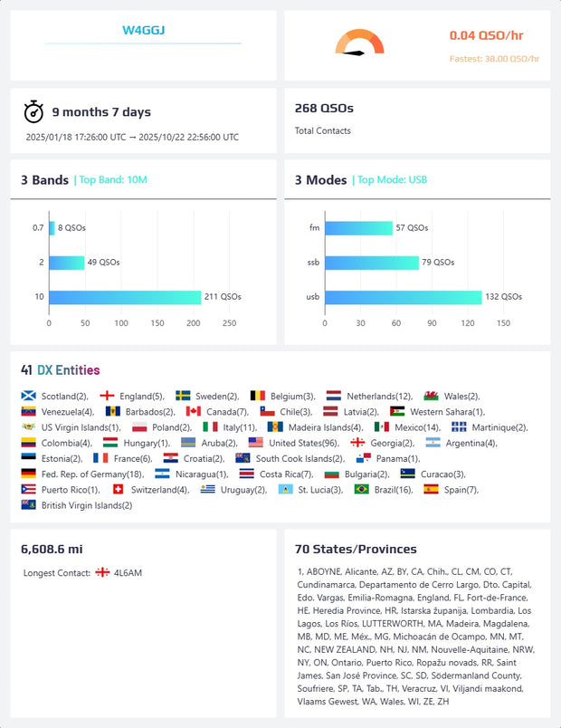Click the Brazil flag icon
561x728 pixels.
click(361, 489)
